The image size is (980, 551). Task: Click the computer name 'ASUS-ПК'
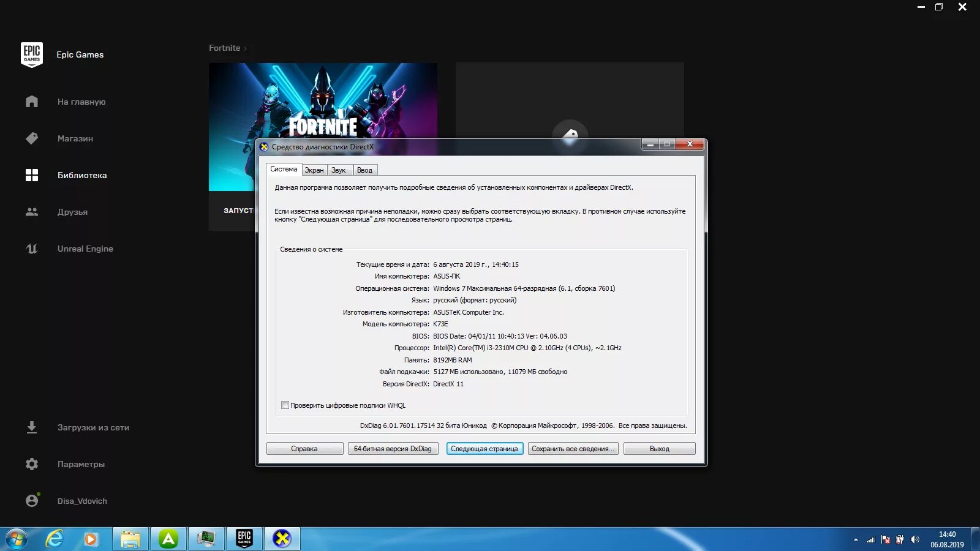point(447,276)
